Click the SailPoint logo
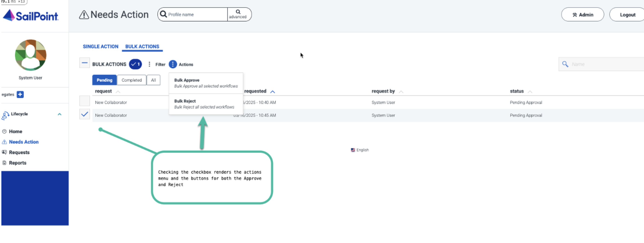The width and height of the screenshot is (644, 243). tap(31, 16)
